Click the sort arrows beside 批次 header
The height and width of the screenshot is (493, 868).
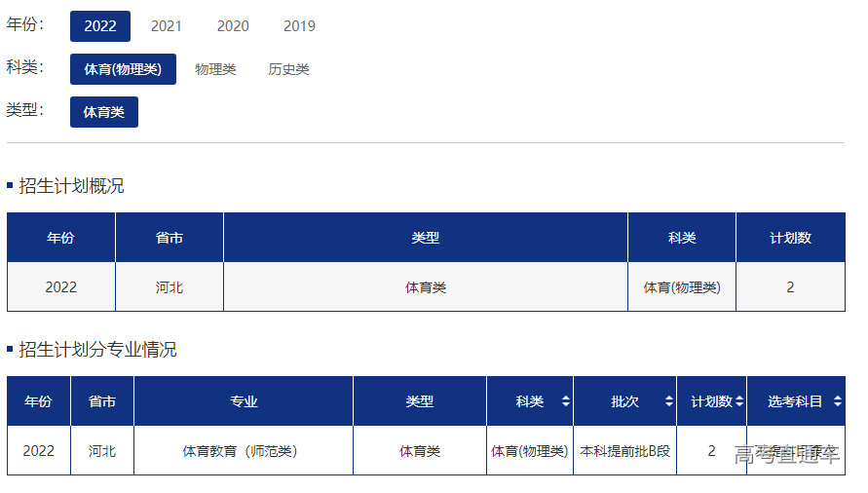tap(668, 401)
